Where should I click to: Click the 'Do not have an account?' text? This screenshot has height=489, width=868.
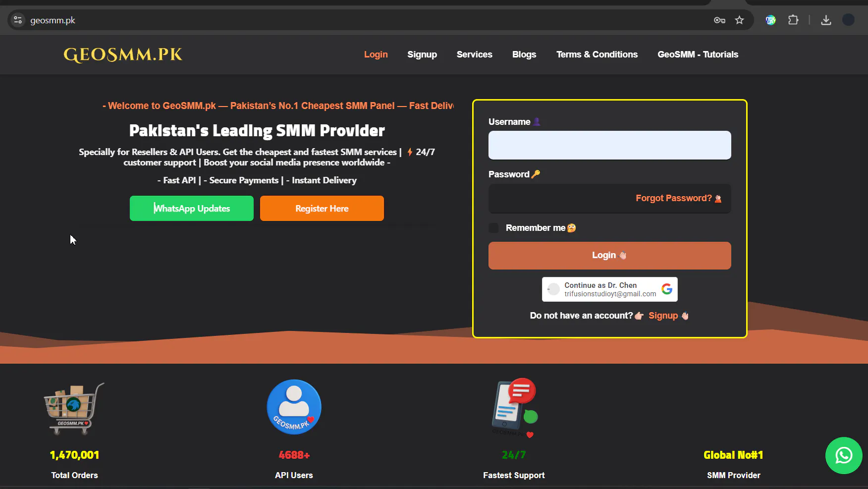582,316
